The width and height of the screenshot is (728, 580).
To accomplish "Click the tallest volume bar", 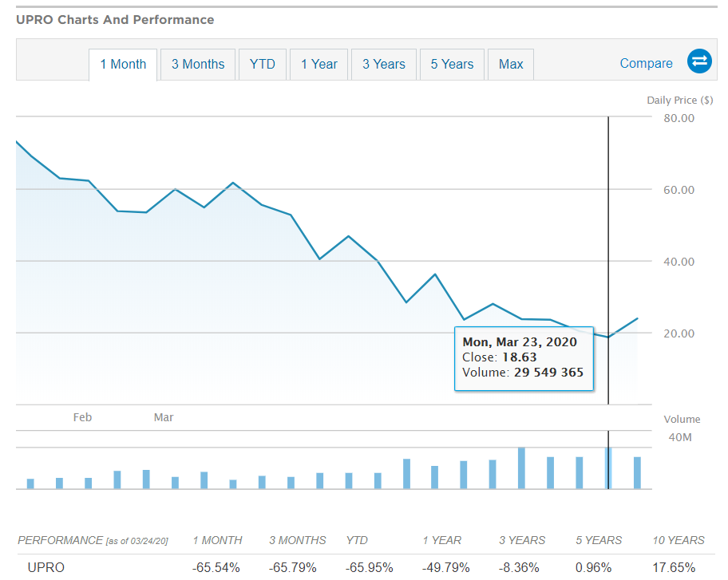I will [x=523, y=467].
